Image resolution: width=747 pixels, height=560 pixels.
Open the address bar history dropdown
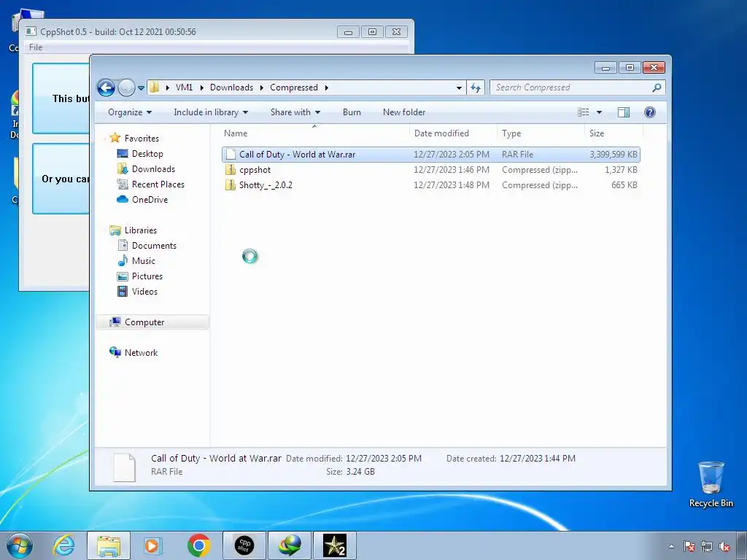coord(459,87)
